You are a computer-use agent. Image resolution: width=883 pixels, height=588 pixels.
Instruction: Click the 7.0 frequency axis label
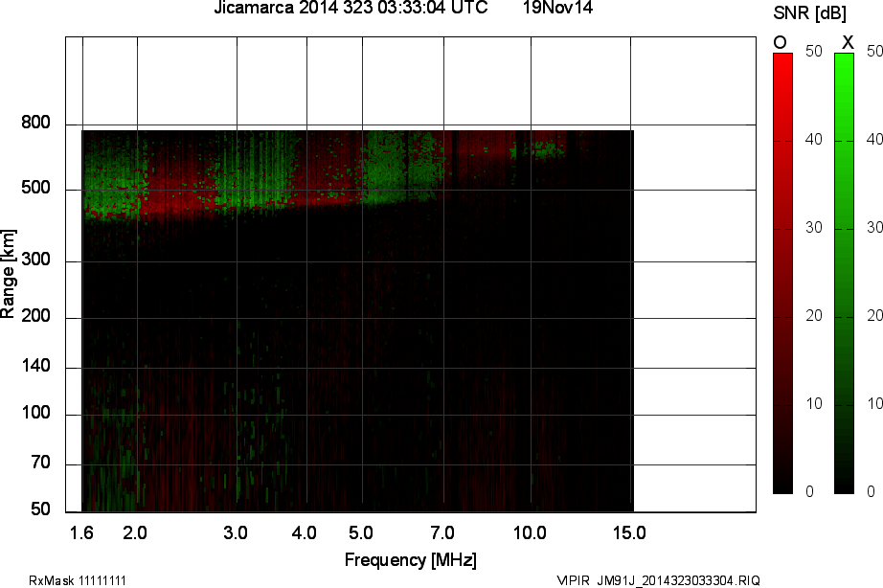tap(442, 532)
